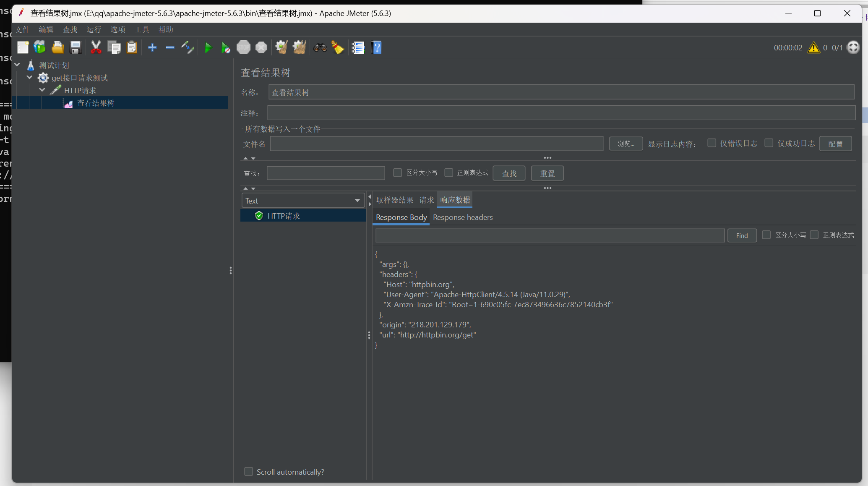Click the broom Reset Search icon

pos(338,48)
